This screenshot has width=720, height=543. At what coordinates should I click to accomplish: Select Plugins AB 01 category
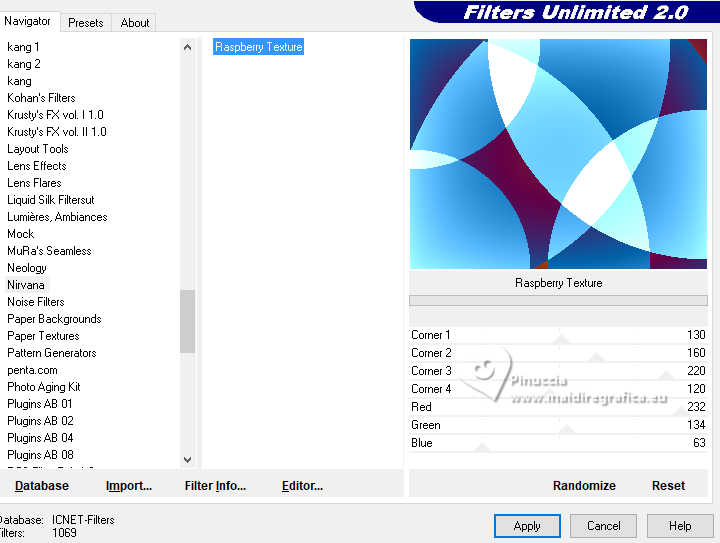40,403
